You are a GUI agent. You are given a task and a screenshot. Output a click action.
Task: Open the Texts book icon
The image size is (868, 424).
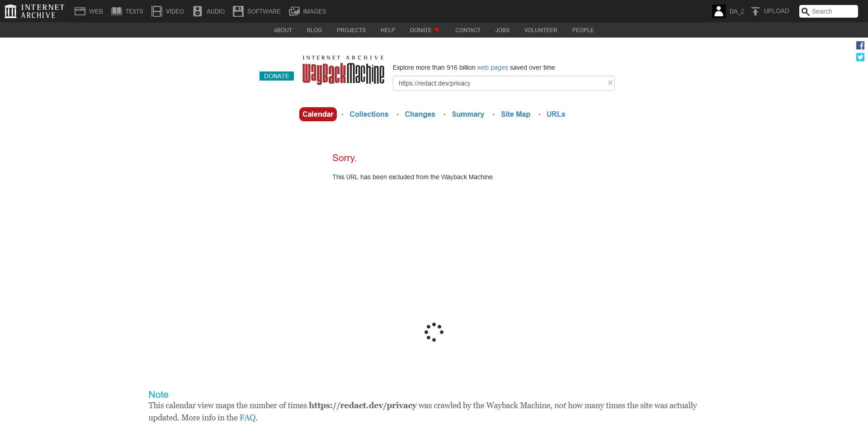tap(117, 11)
